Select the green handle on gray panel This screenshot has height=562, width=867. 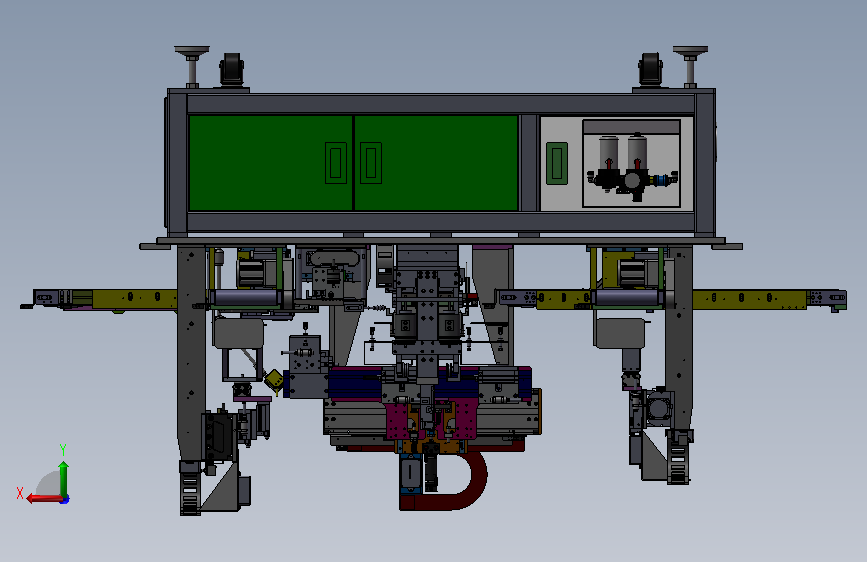click(x=557, y=163)
